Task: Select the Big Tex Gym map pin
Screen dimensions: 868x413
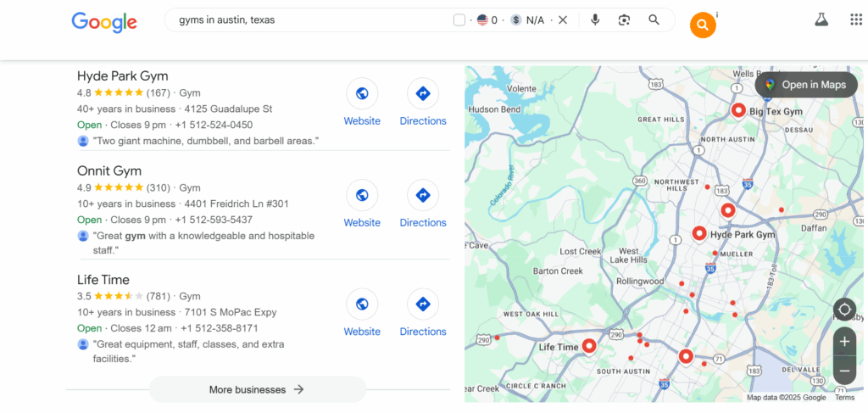Action: coord(738,111)
